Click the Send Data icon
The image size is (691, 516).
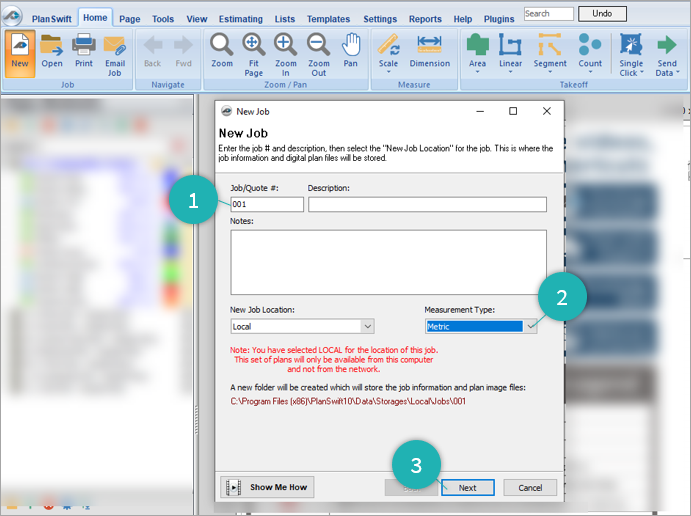667,55
